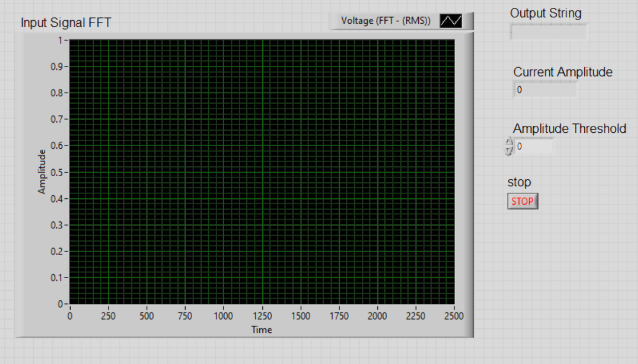Click the y-axis value 0.6

(57, 146)
